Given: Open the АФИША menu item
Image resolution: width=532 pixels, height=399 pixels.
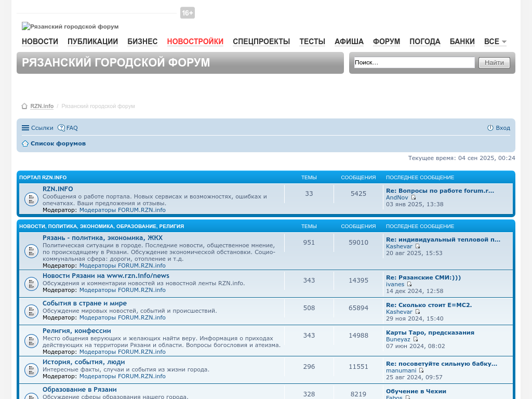Looking at the screenshot, I should coord(349,42).
